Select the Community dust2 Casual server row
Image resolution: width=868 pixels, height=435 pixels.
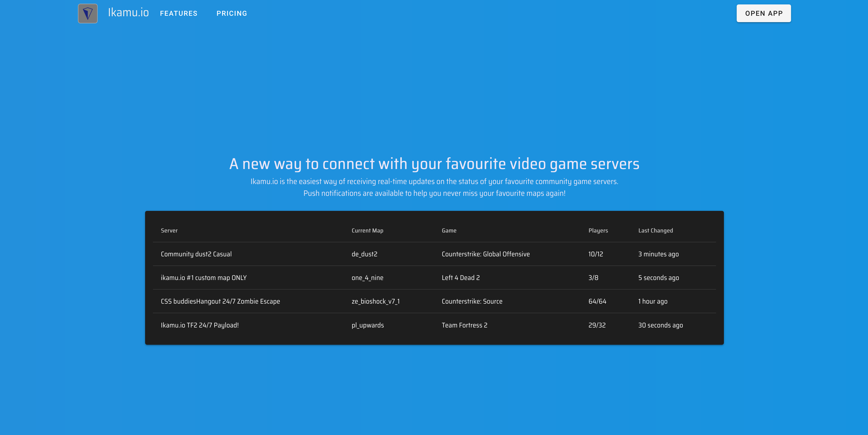click(196, 254)
